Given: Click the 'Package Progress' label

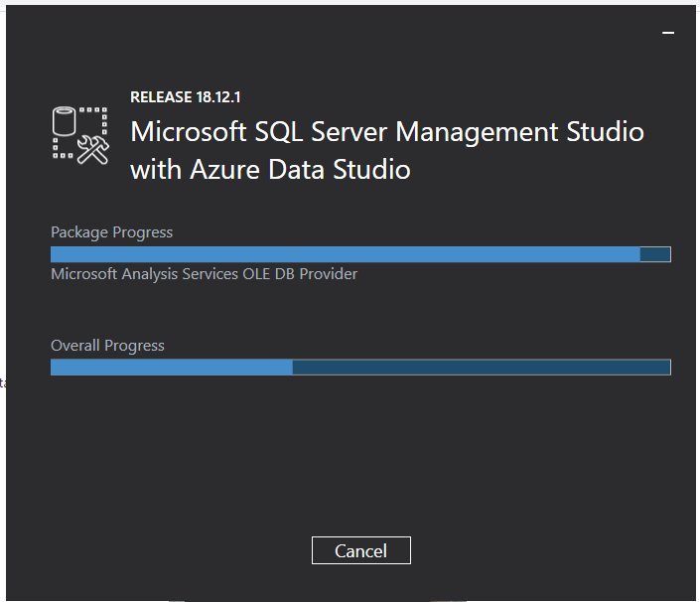Looking at the screenshot, I should 111,232.
